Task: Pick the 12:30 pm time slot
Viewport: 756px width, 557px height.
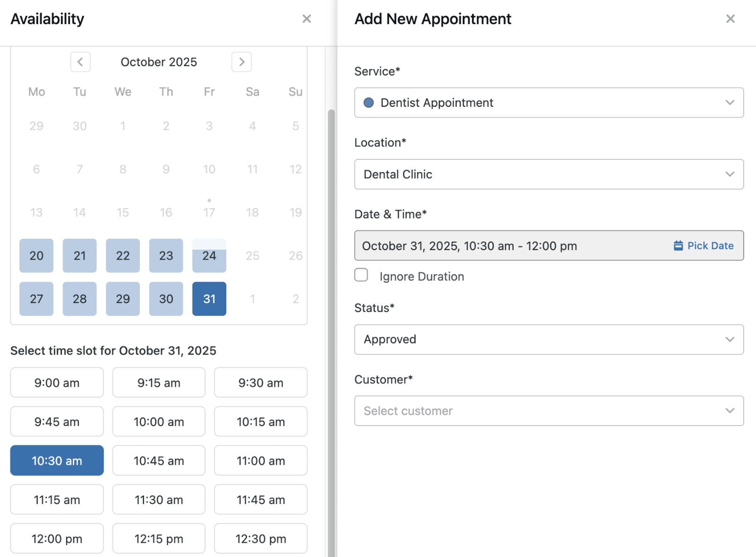Action: 260,538
